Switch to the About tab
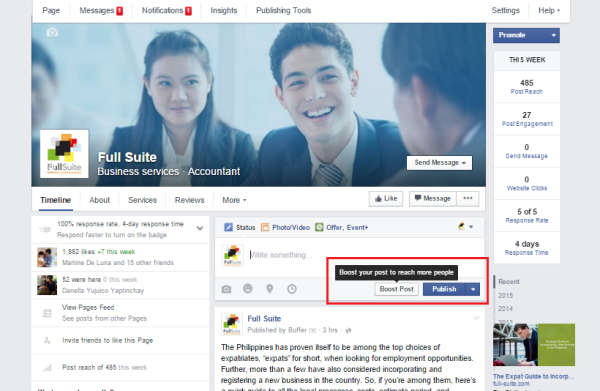This screenshot has width=600, height=391. tap(99, 200)
